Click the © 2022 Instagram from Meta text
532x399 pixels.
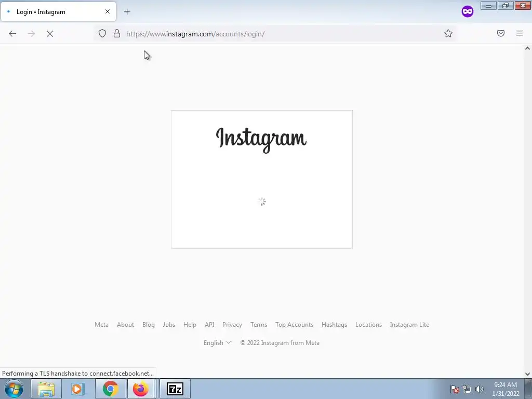280,343
